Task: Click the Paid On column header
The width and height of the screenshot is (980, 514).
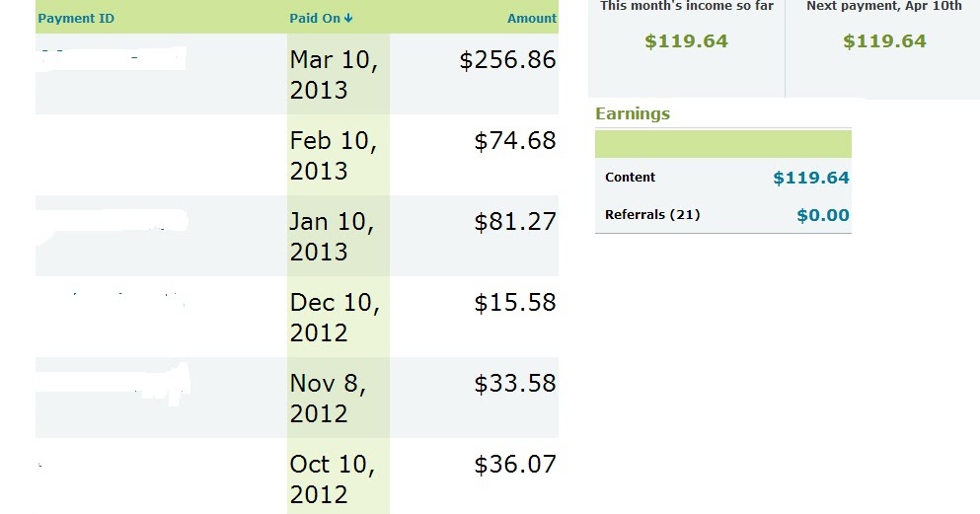Action: point(315,18)
